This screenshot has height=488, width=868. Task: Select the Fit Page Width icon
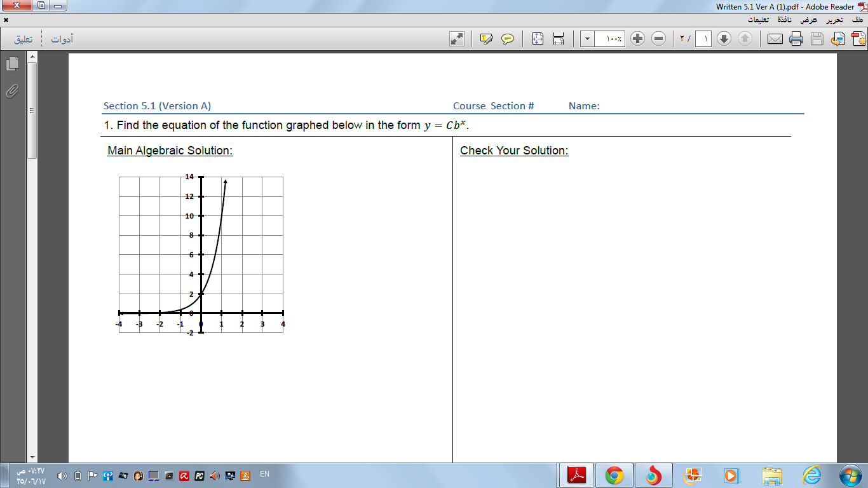(558, 38)
